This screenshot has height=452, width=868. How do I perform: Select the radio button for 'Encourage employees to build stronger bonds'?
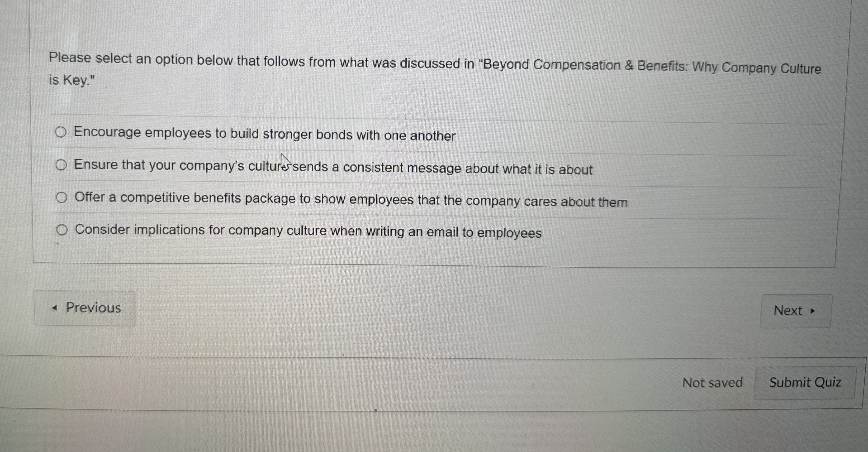pos(61,133)
